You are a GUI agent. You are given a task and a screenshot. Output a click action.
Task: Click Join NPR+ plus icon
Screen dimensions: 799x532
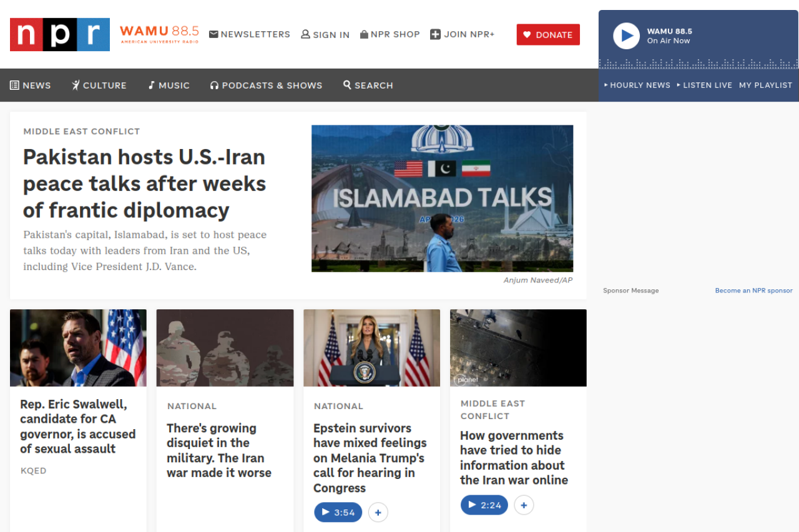pyautogui.click(x=435, y=34)
